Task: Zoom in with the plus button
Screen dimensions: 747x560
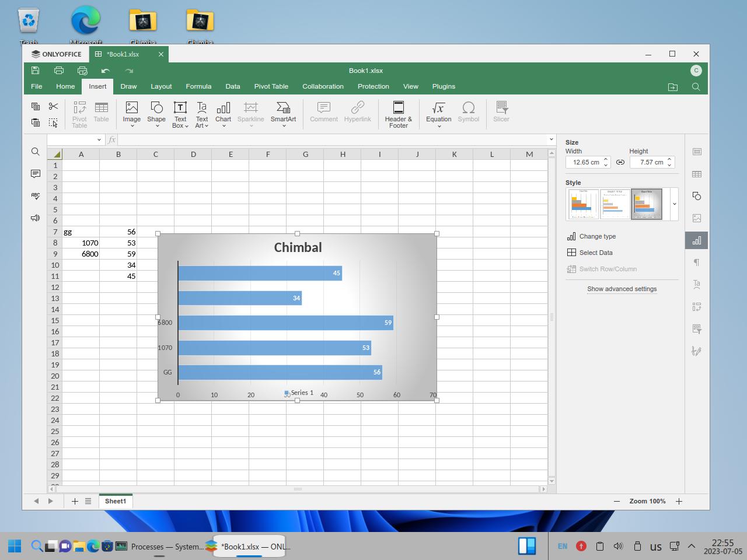Action: pos(679,501)
